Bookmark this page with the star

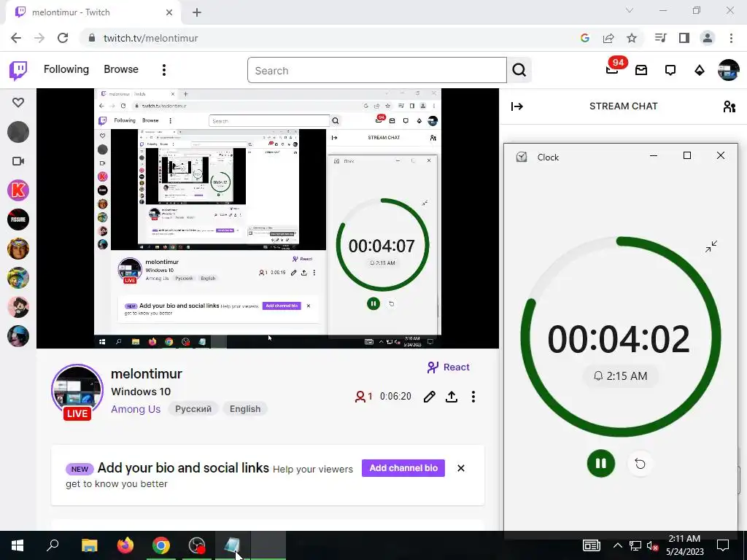click(632, 38)
